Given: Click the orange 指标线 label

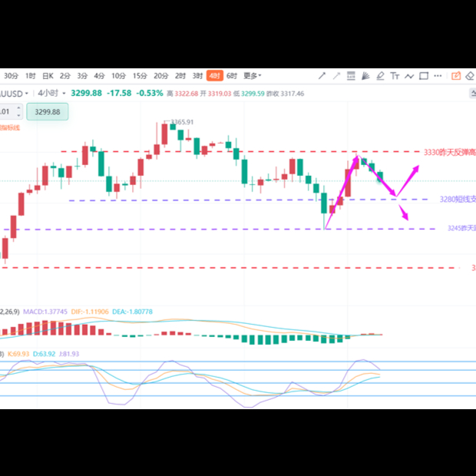Looking at the screenshot, I should tap(10, 127).
